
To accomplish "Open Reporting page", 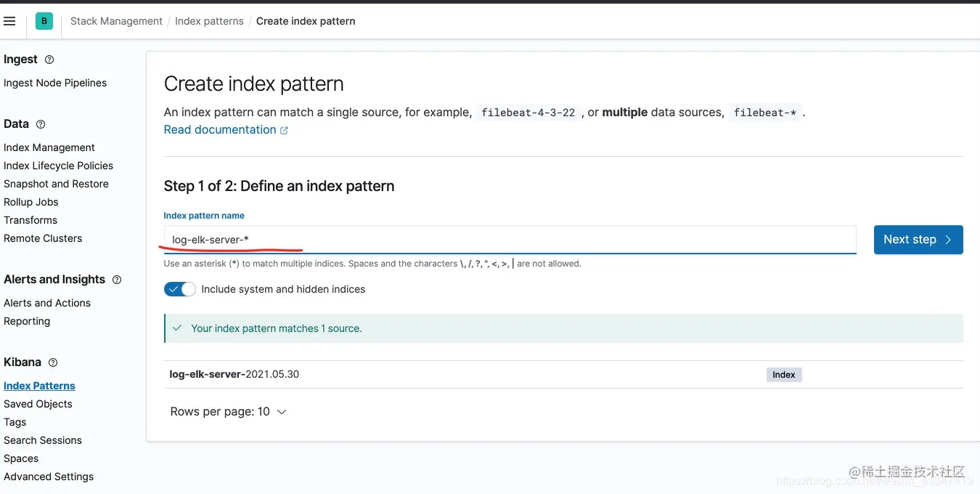I will [x=27, y=321].
